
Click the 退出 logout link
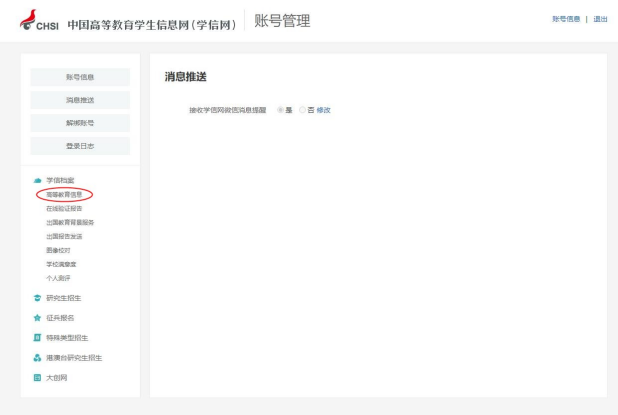[x=600, y=19]
